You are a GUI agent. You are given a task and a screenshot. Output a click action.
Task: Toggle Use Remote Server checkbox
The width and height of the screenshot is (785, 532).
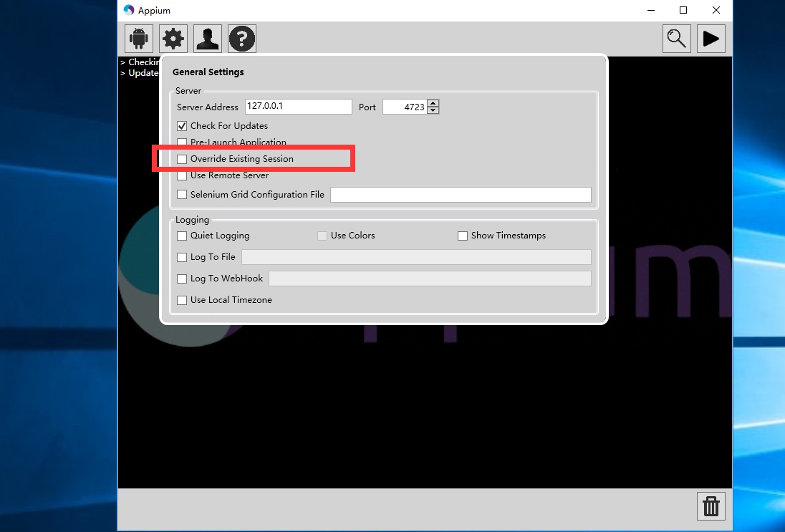coord(182,175)
